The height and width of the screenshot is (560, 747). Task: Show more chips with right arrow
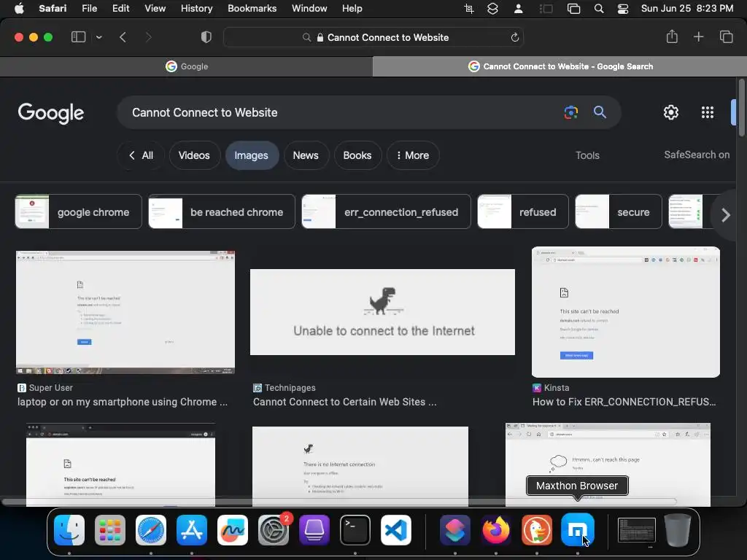tap(726, 215)
